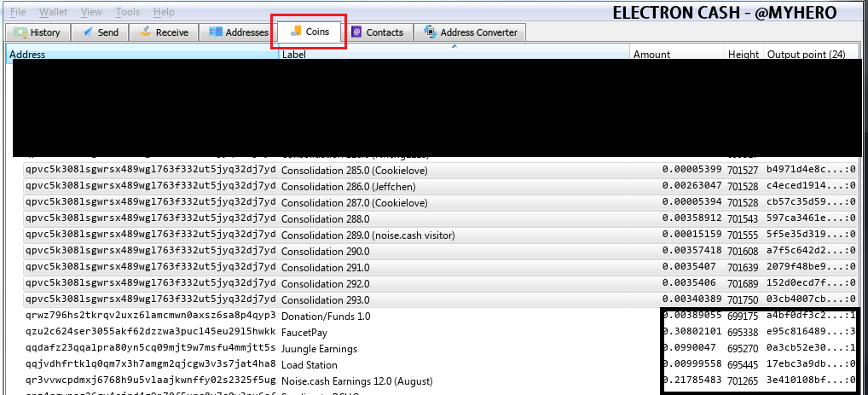Click output point 597ca3461e...:0

(x=811, y=218)
